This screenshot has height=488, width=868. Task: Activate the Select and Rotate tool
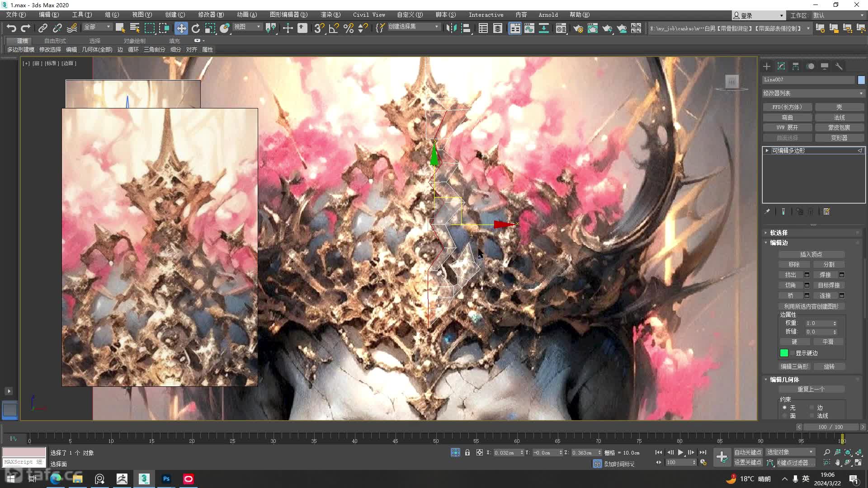(196, 28)
